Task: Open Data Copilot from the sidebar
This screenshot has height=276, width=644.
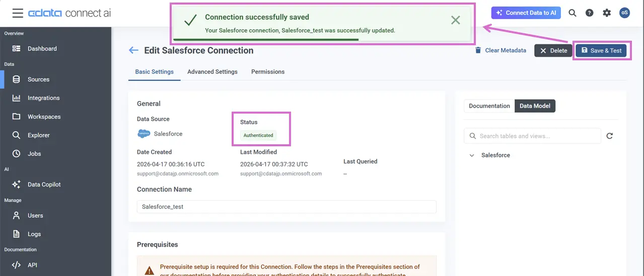Action: coord(44,185)
